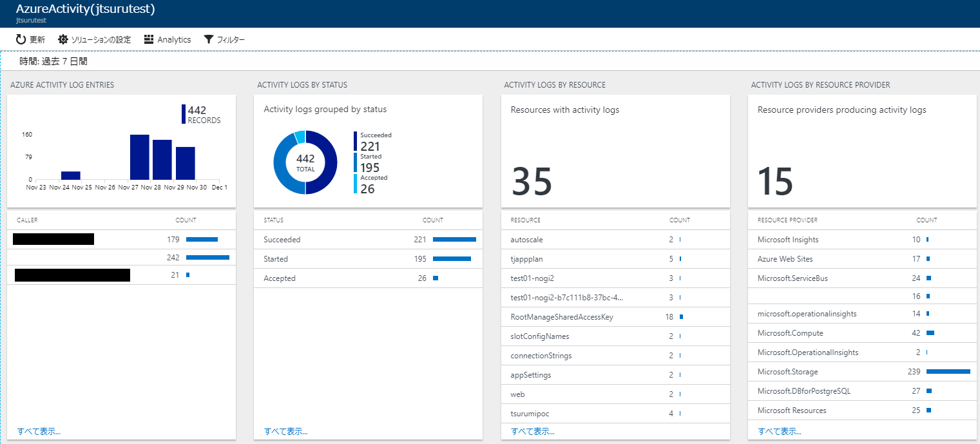
Task: Open the Analytics grid icon
Action: (x=148, y=39)
